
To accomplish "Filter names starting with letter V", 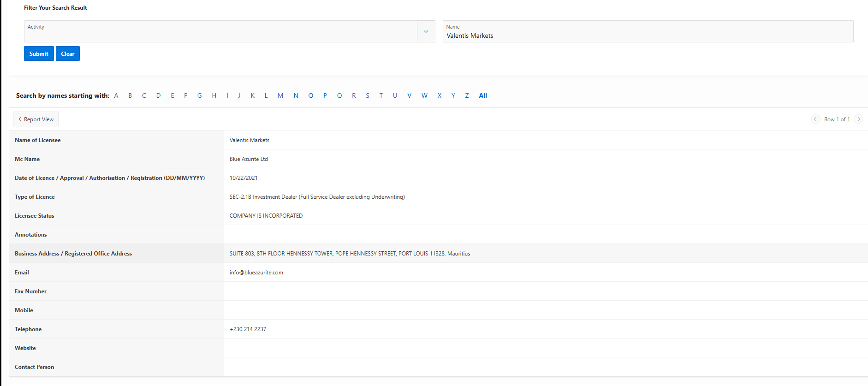I will click(x=409, y=95).
